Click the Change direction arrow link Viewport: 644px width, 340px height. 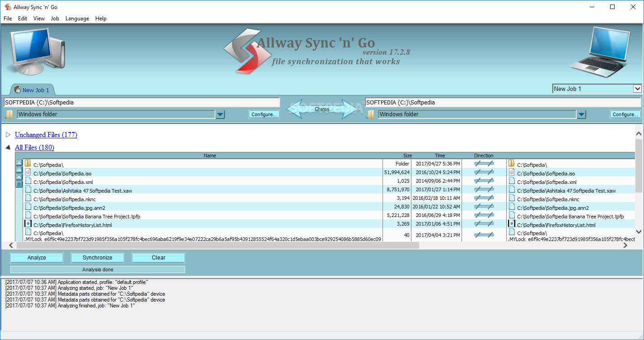(322, 109)
